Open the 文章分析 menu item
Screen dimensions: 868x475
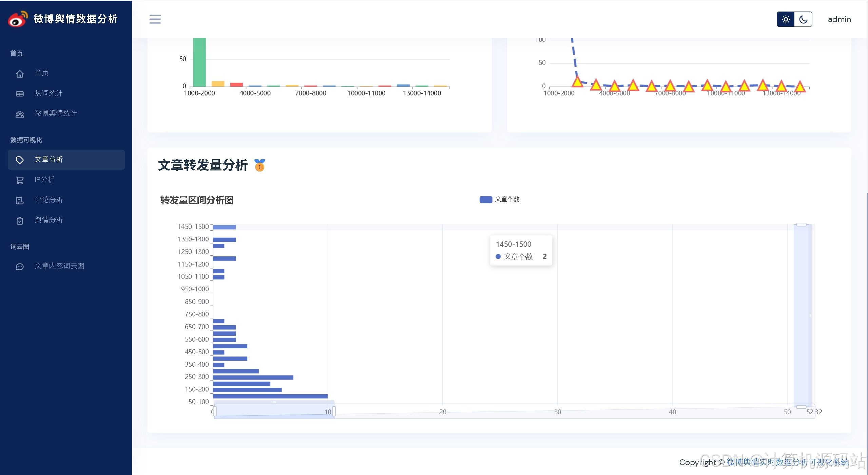49,160
